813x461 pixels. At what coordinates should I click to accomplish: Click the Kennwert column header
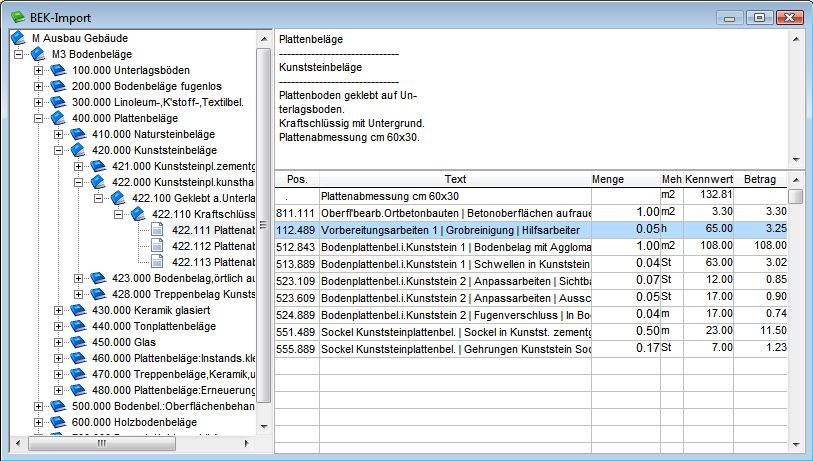[708, 179]
